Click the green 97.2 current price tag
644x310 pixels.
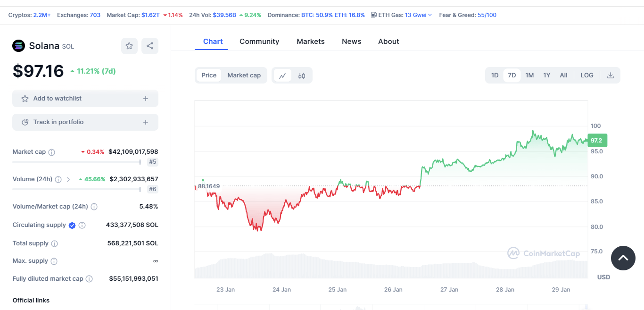tap(597, 140)
